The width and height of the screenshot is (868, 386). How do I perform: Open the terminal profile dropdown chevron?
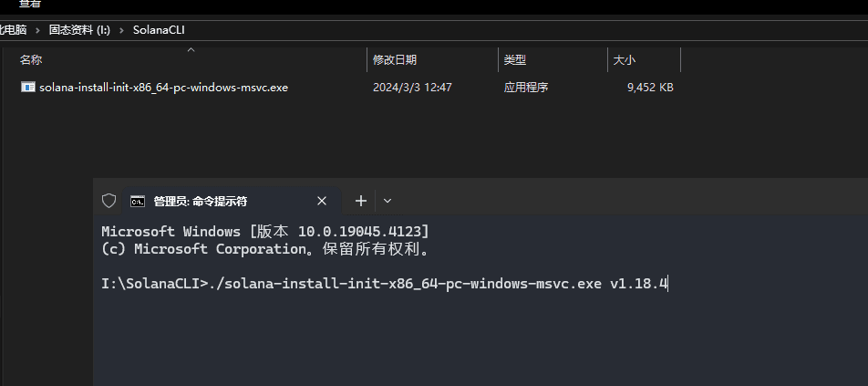click(387, 201)
